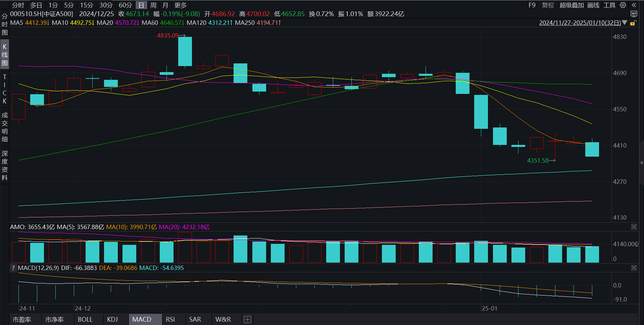Click MACD(12,26,9) parameter label

click(x=38, y=268)
